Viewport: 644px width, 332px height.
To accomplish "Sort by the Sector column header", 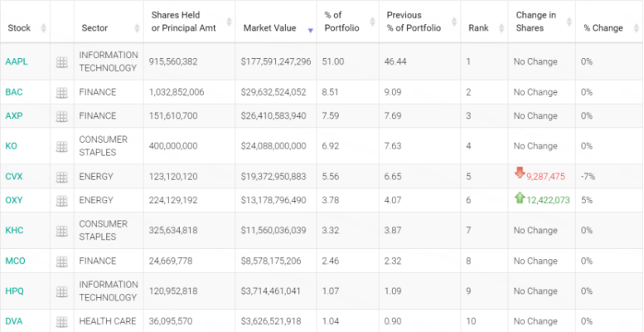I will pyautogui.click(x=94, y=28).
